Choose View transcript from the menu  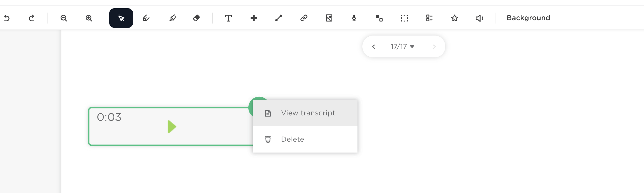pos(305,113)
